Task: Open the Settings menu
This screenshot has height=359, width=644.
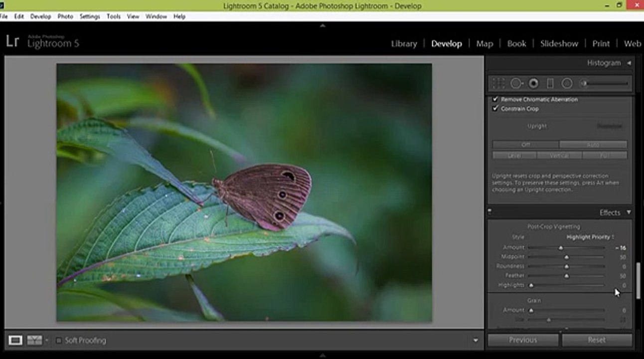Action: [90, 16]
